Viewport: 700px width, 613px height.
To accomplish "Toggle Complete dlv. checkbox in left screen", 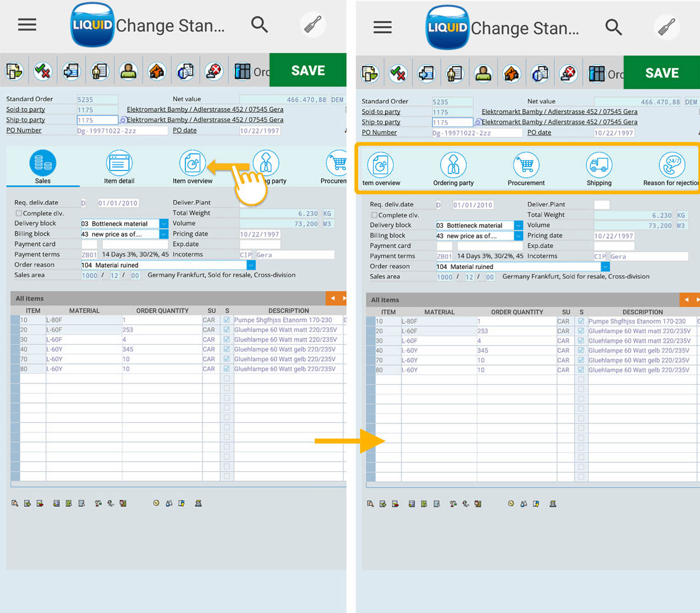I will pyautogui.click(x=18, y=214).
